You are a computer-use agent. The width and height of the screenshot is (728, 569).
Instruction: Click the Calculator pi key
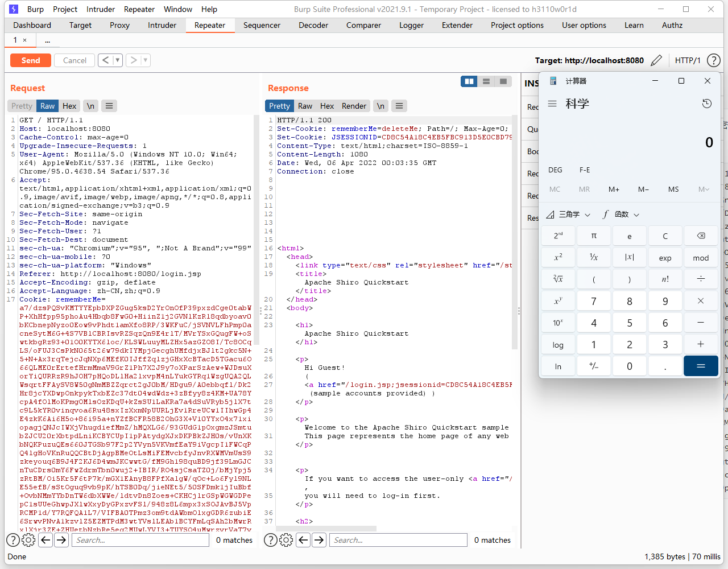594,236
